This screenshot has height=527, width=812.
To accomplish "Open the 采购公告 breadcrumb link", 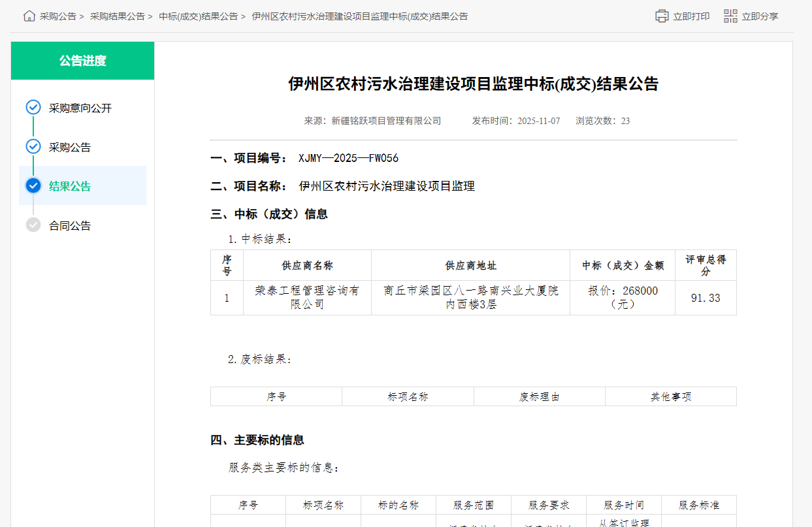I will pyautogui.click(x=58, y=16).
